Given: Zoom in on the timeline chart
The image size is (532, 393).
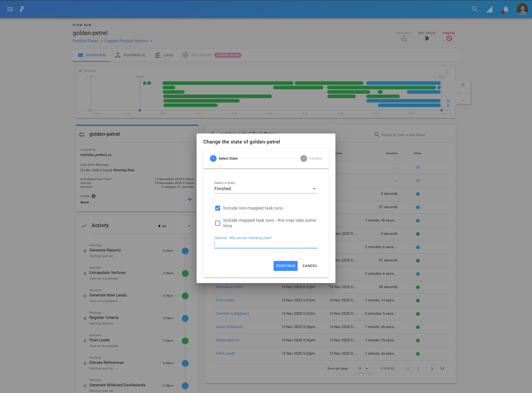Looking at the screenshot, I should point(463,85).
